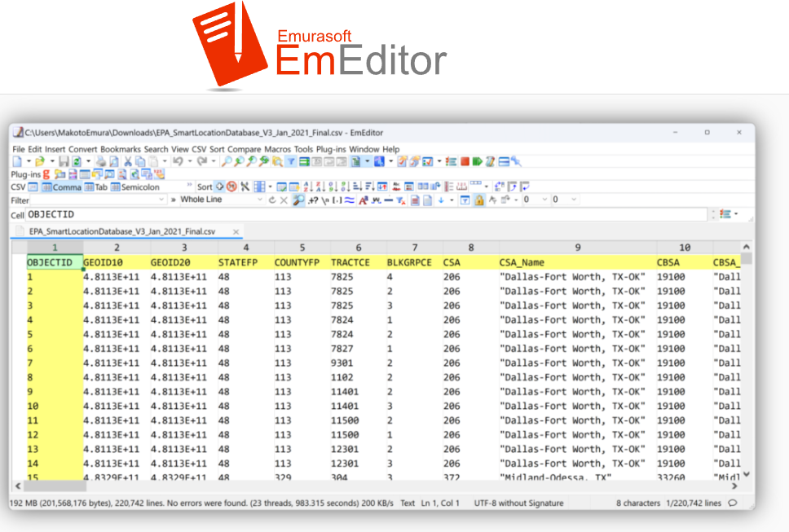Click the column 6 header number
Screen dimensions: 789x532
click(359, 248)
